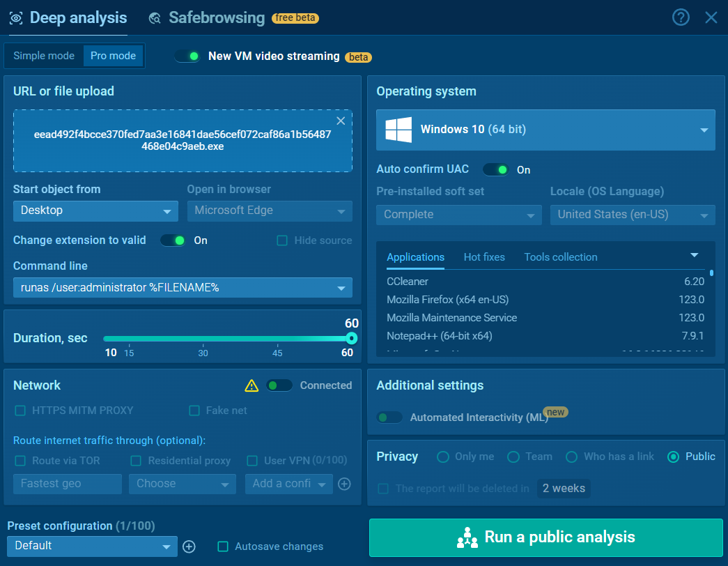Expand the Command line dropdown
Image resolution: width=728 pixels, height=566 pixels.
tap(183, 288)
